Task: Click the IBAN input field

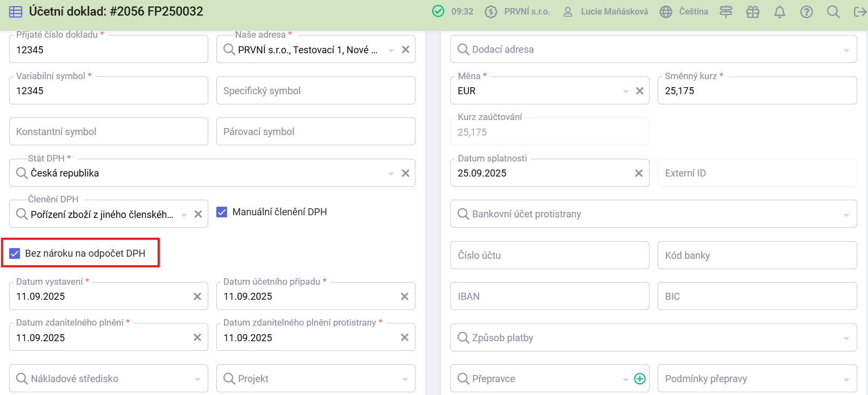Action: click(x=549, y=297)
